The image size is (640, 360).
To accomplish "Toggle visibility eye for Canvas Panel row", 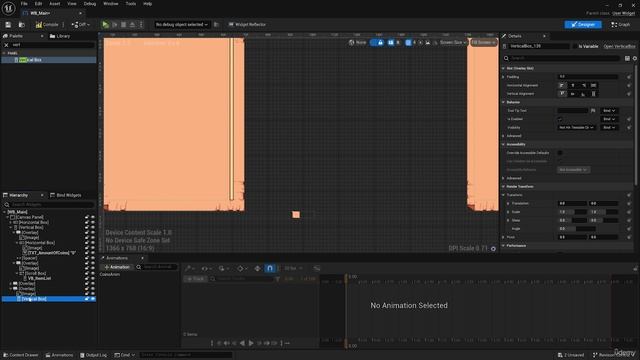I will coord(93,217).
